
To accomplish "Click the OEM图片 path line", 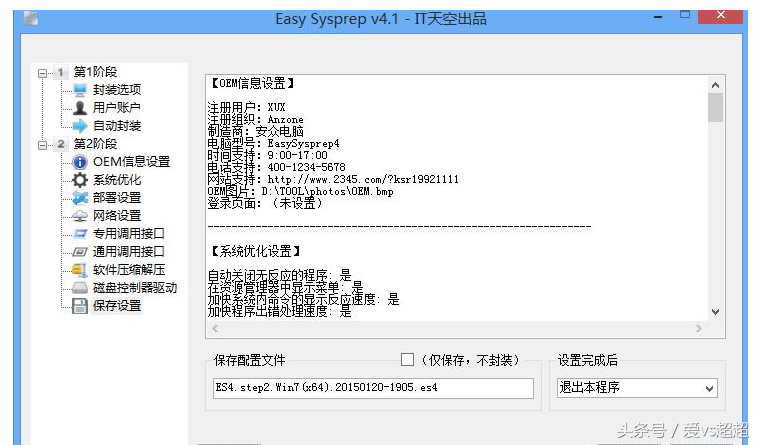I will pyautogui.click(x=301, y=191).
